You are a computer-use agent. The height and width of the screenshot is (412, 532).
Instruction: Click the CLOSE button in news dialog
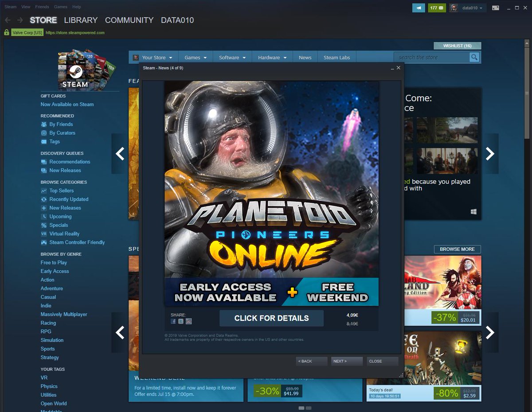click(383, 361)
